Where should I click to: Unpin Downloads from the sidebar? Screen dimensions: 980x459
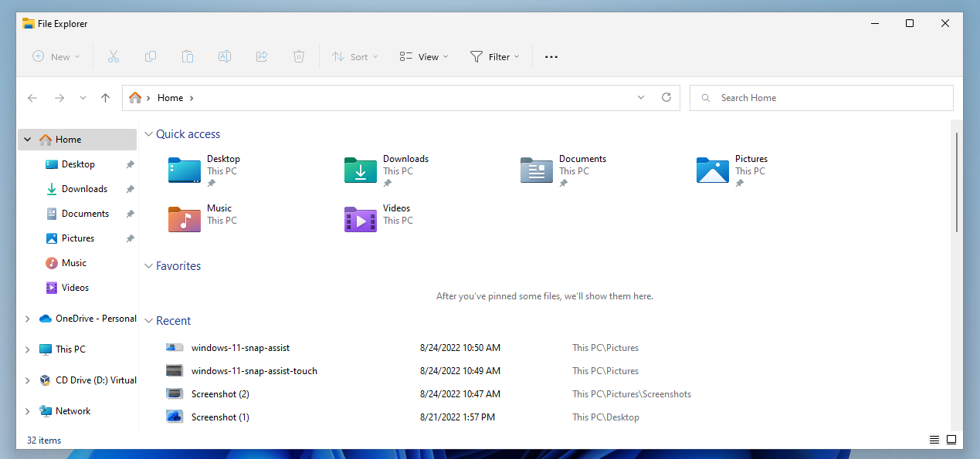pyautogui.click(x=130, y=188)
